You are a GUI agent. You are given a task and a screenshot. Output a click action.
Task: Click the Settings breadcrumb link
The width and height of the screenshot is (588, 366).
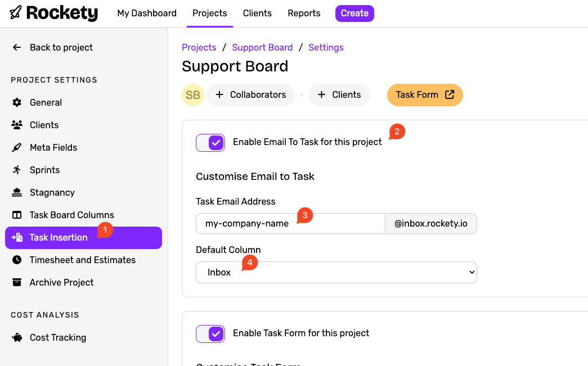326,47
